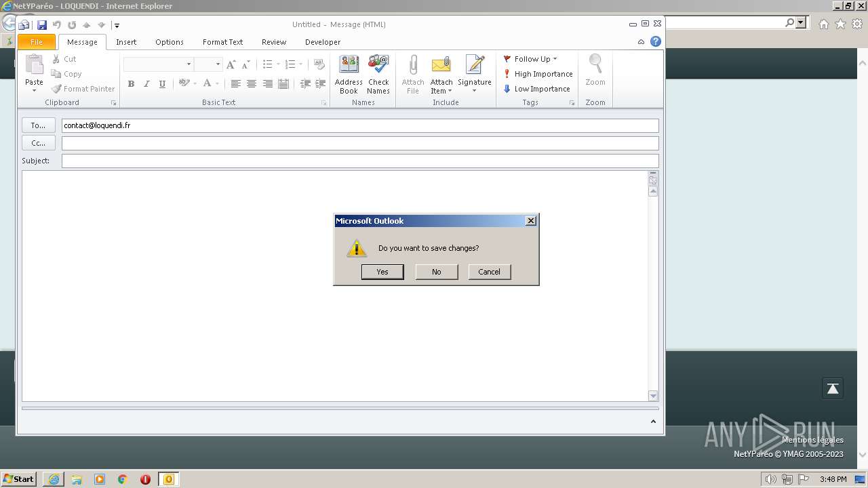The width and height of the screenshot is (868, 488).
Task: Set High Importance on the message
Action: [x=538, y=74]
